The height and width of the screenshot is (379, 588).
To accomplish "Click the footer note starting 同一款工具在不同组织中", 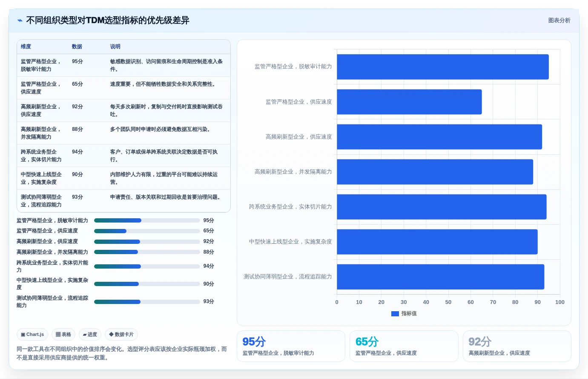I will (x=122, y=353).
